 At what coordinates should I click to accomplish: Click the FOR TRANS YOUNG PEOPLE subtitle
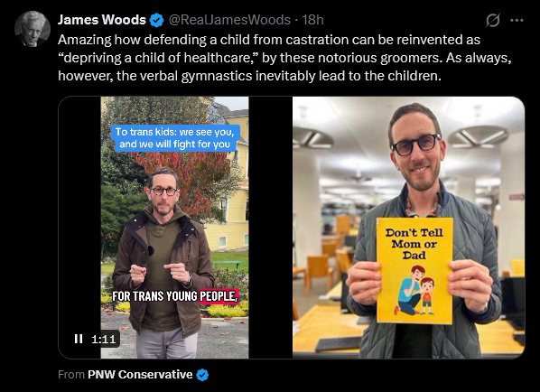pyautogui.click(x=175, y=296)
